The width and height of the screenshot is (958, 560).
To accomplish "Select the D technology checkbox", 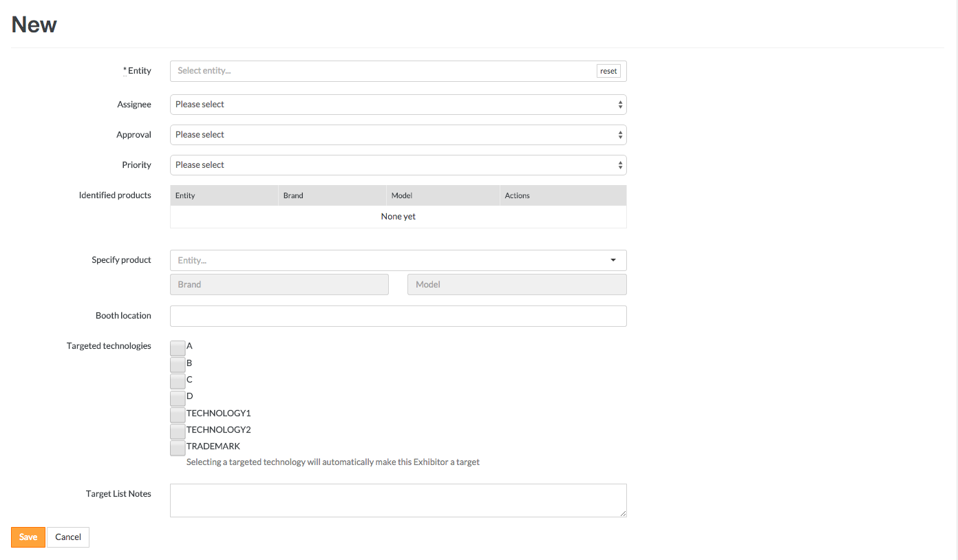I will click(x=178, y=398).
